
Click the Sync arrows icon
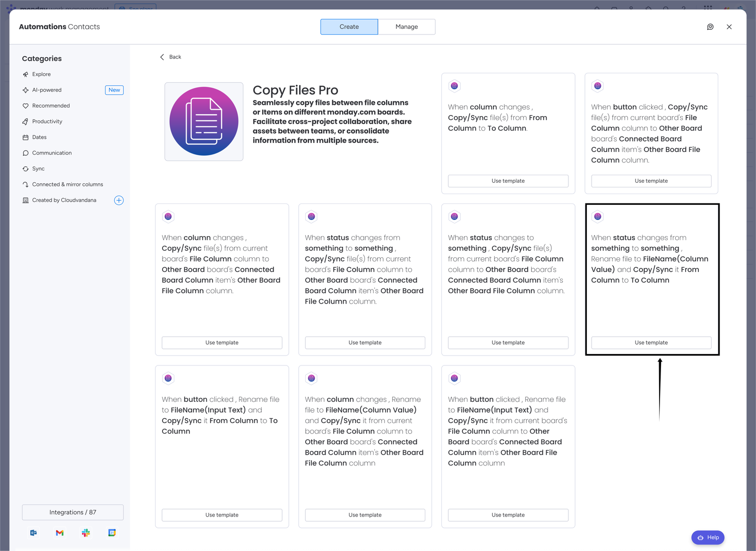pos(26,169)
